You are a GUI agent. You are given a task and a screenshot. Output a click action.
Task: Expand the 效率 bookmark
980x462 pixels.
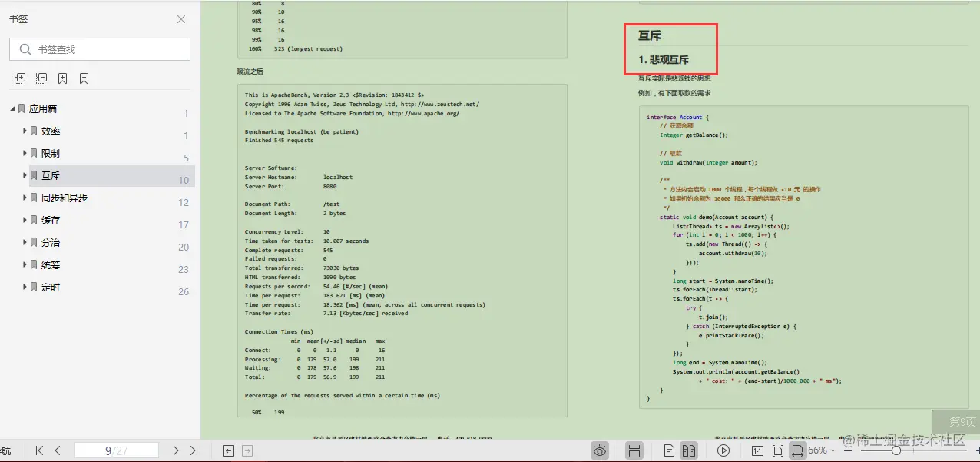tap(25, 131)
